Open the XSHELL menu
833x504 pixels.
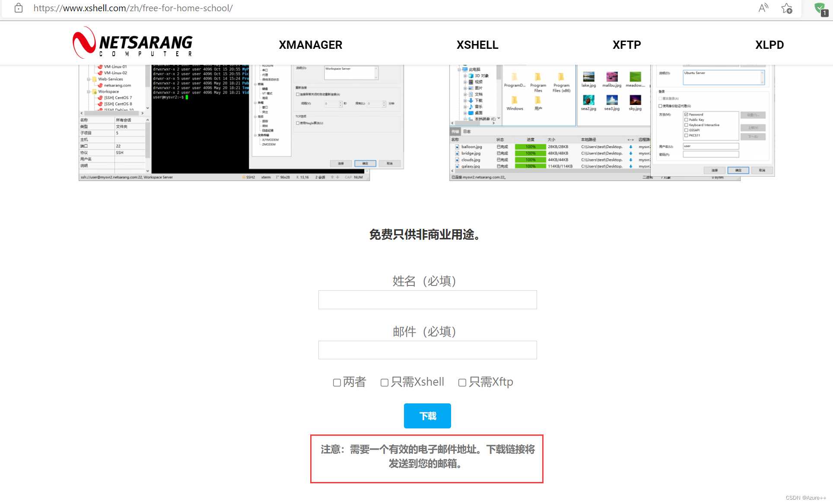coord(477,45)
